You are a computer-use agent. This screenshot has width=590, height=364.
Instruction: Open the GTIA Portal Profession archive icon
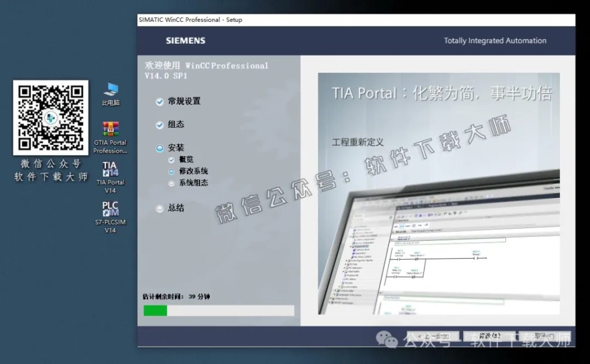[109, 130]
